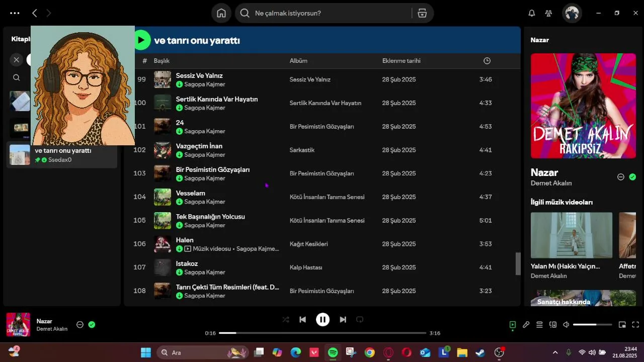Skip to the previous track
Image resolution: width=644 pixels, height=362 pixels.
302,319
